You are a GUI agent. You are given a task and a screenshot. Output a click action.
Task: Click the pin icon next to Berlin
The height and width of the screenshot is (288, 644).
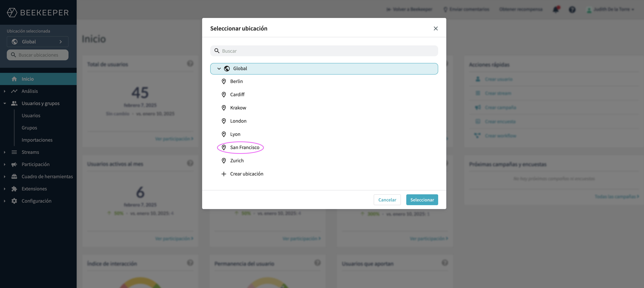pyautogui.click(x=224, y=81)
